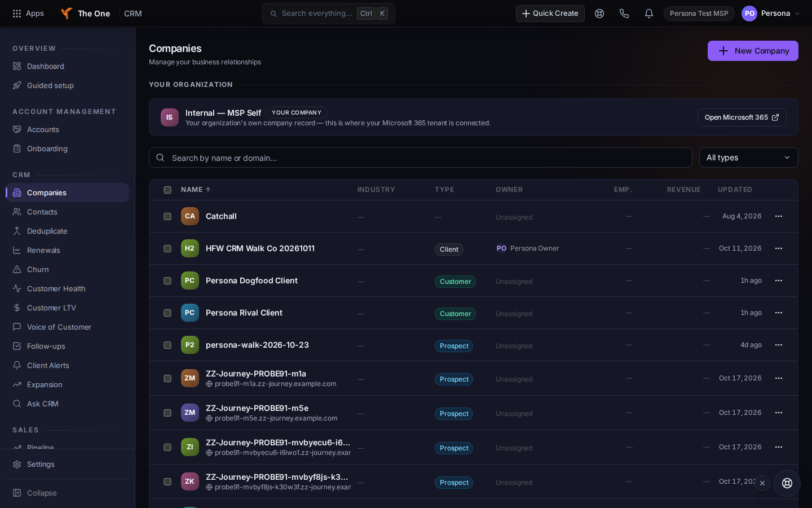This screenshot has height=508, width=812.
Task: Open the floating help widget icon
Action: coord(787,483)
